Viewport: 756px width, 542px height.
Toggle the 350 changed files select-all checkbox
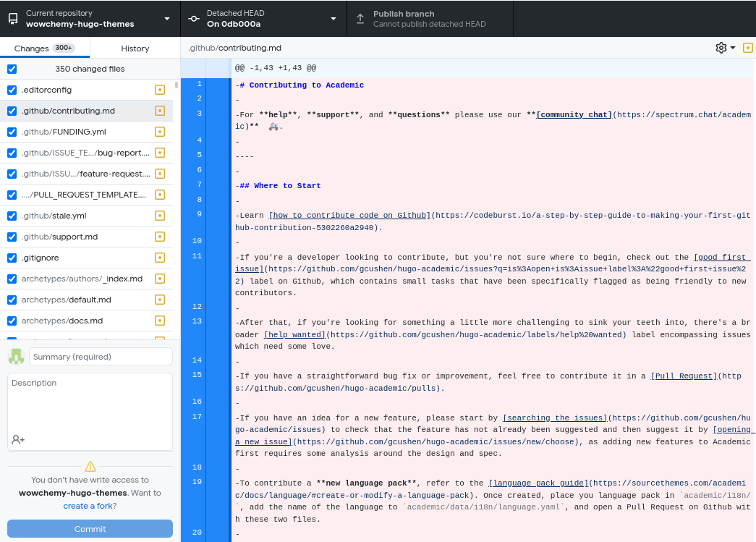12,69
